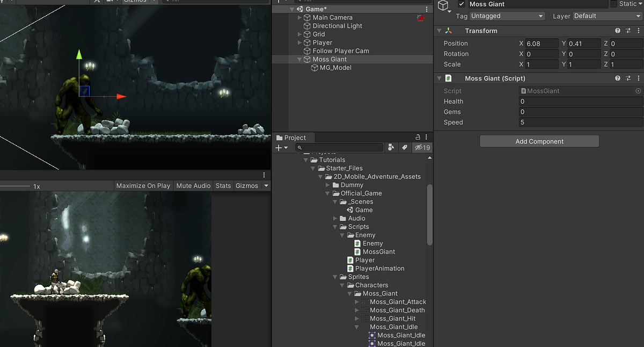Viewport: 644px width, 347px height.
Task: Open the create asset plus menu in Project panel
Action: (279, 147)
